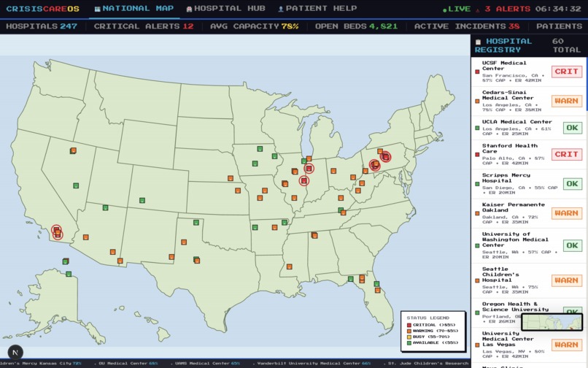The height and width of the screenshot is (368, 588).
Task: Click the minimap thumbnail over the registry
Action: (552, 322)
